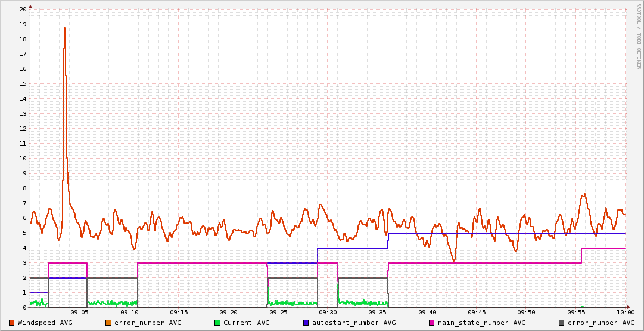Image resolution: width=644 pixels, height=331 pixels.
Task: Select the Current AVG legend label
Action: pyautogui.click(x=246, y=323)
